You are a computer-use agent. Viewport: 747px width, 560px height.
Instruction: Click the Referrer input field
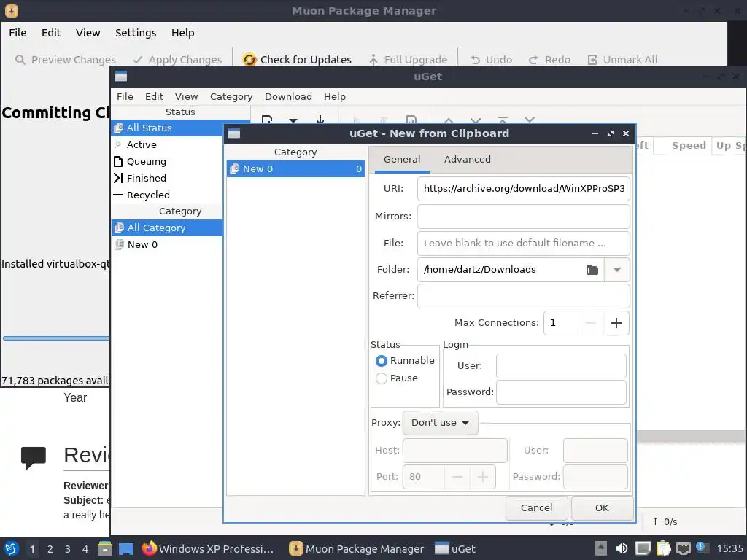pyautogui.click(x=524, y=296)
